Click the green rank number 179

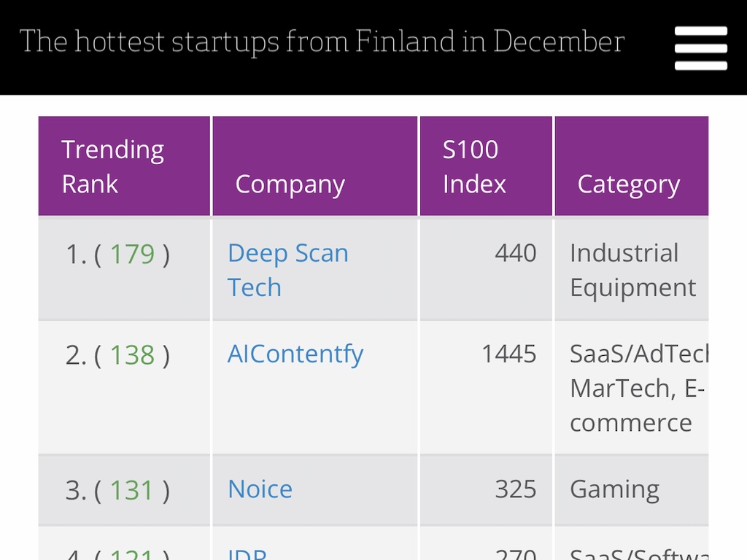tap(132, 254)
